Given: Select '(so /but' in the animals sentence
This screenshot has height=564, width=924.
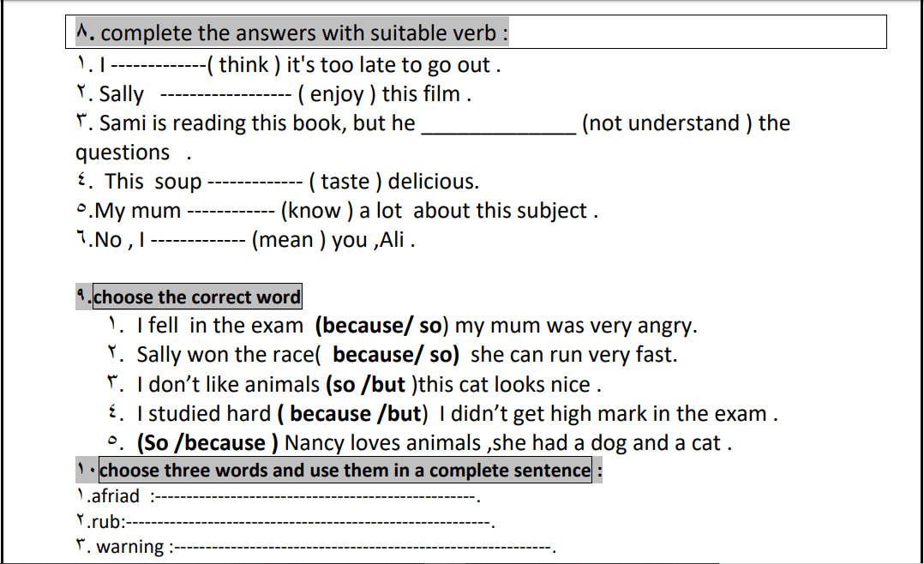Looking at the screenshot, I should [365, 385].
